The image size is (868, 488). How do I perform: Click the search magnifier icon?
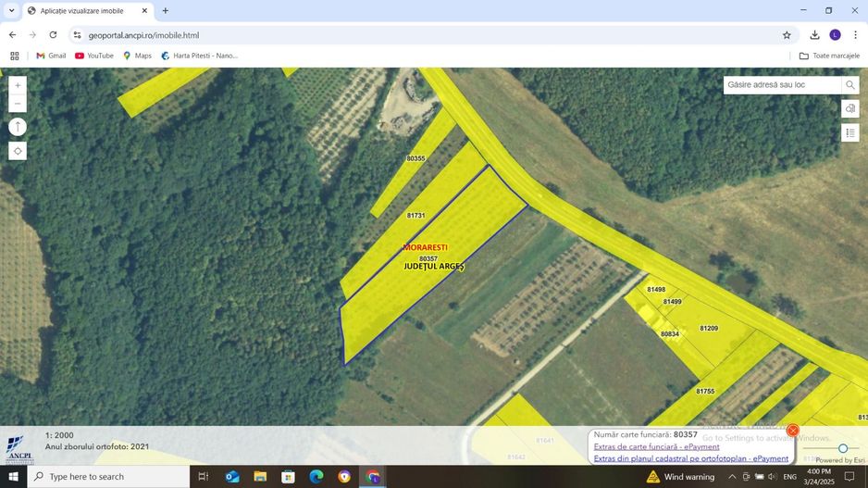coord(850,85)
